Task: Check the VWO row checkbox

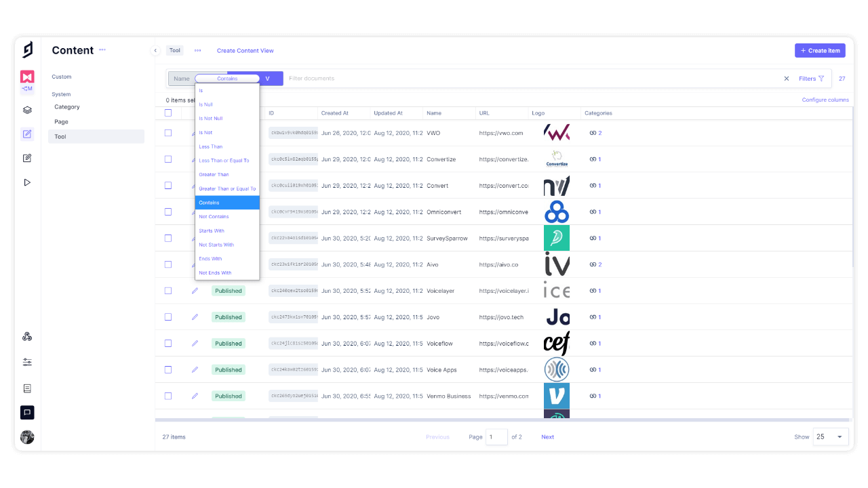Action: coord(168,133)
